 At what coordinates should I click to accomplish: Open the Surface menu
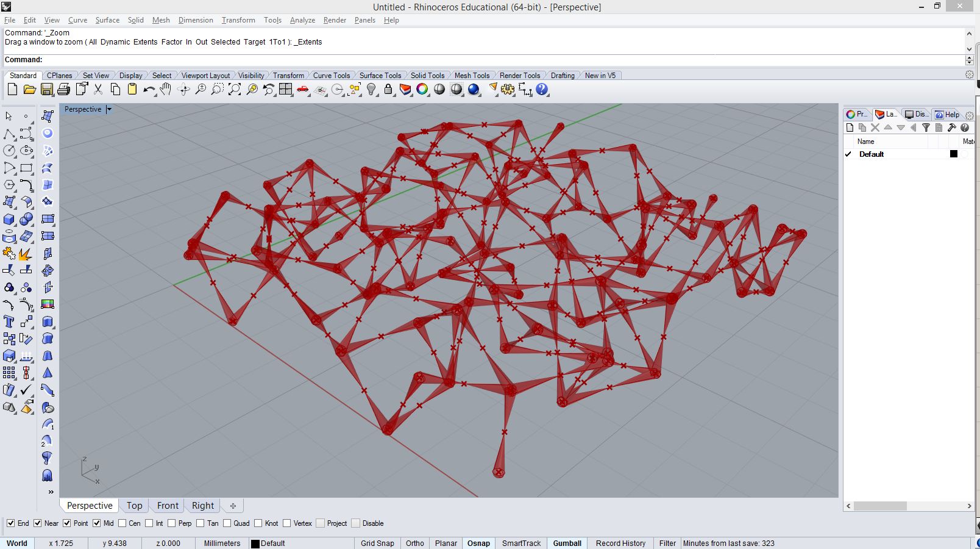[107, 20]
